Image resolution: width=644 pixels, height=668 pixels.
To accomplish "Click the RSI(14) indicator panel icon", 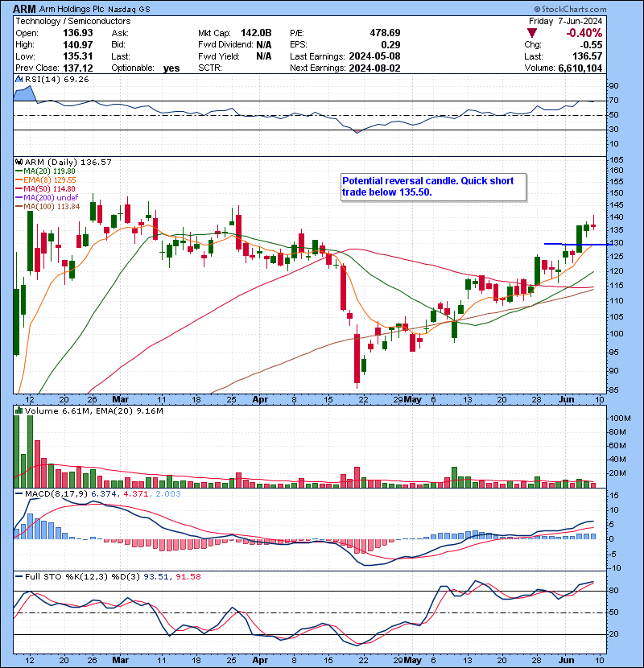I will tap(19, 79).
